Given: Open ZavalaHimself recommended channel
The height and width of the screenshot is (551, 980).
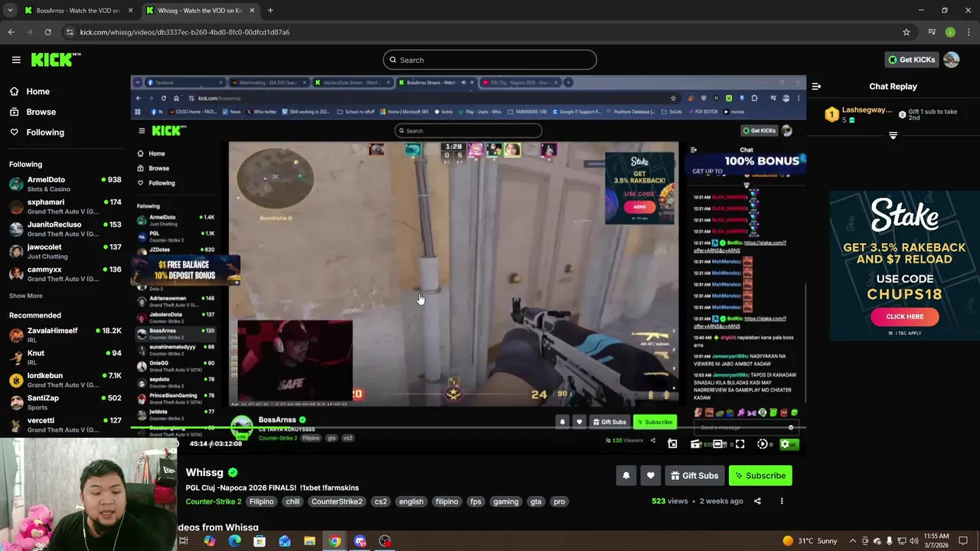Looking at the screenshot, I should (65, 334).
